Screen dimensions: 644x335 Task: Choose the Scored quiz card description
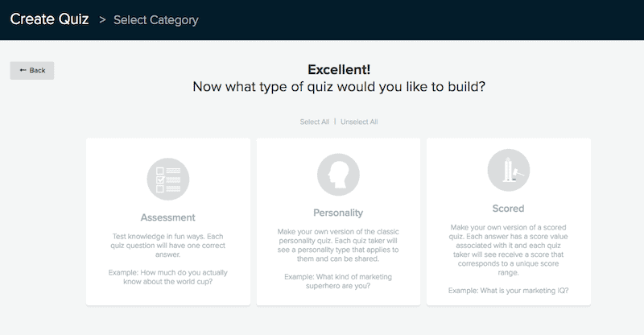tap(509, 250)
